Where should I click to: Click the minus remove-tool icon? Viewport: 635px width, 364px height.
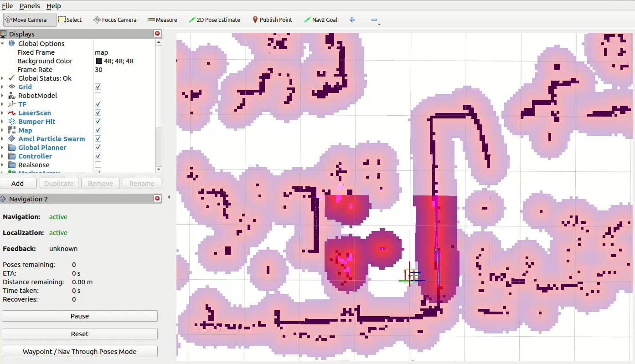[x=374, y=20]
